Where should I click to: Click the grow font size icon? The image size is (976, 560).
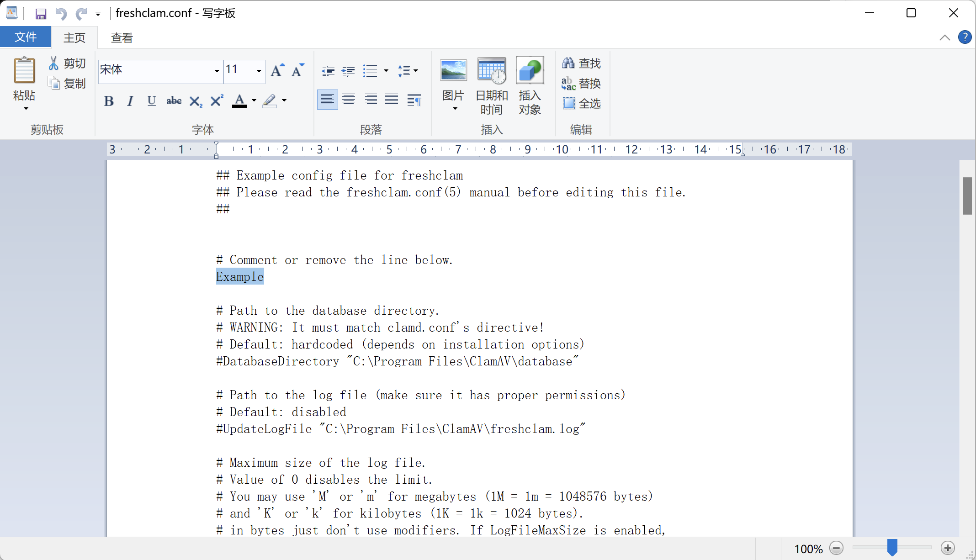pyautogui.click(x=277, y=70)
